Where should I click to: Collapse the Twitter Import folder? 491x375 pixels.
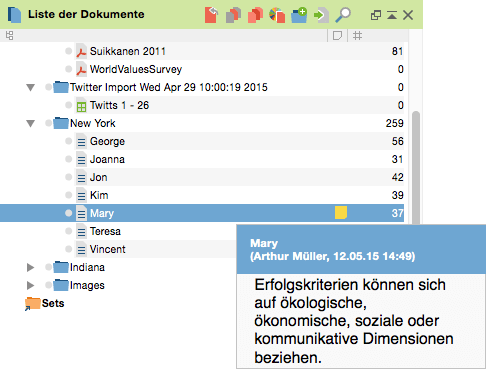click(x=31, y=88)
